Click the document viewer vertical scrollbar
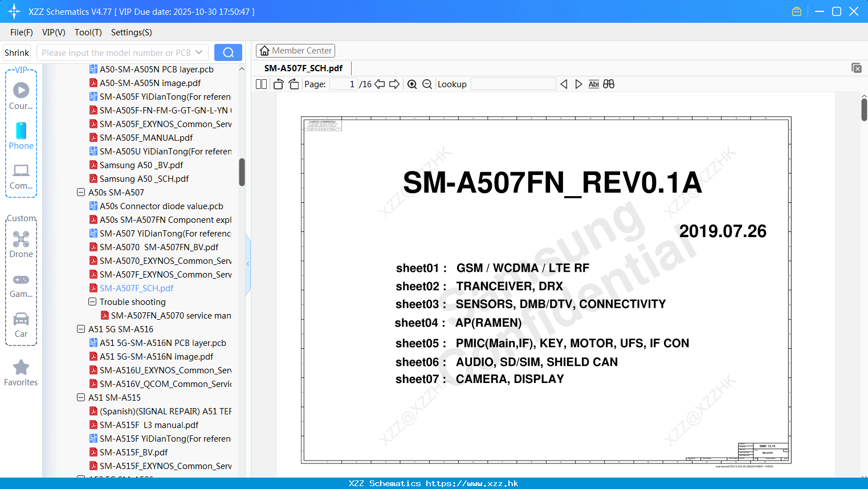Image resolution: width=868 pixels, height=489 pixels. point(864,109)
